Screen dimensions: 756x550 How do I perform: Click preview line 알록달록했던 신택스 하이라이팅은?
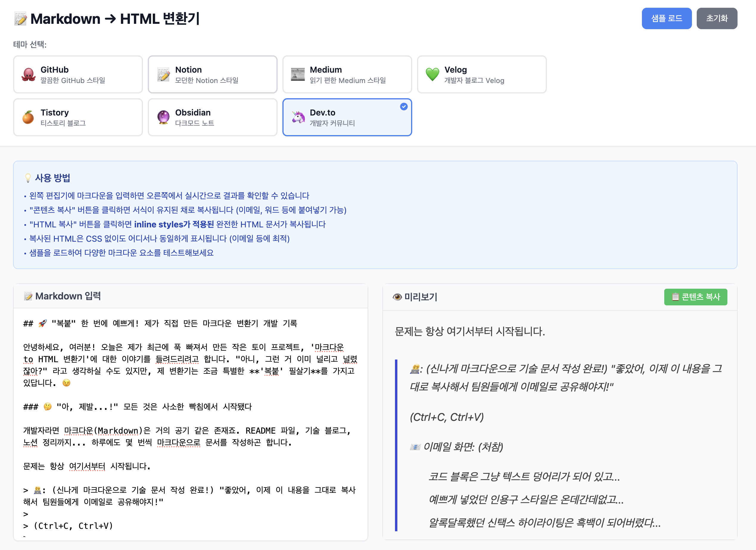(544, 523)
